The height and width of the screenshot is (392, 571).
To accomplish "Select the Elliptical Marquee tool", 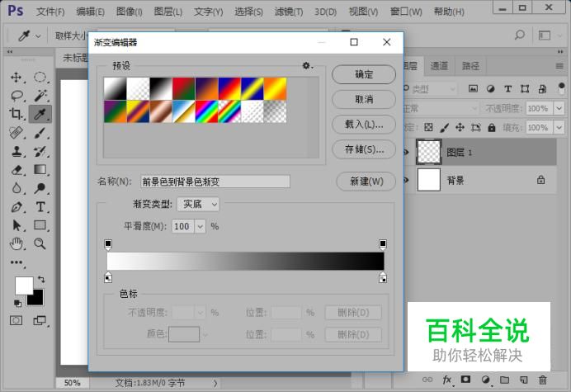I will tap(40, 78).
